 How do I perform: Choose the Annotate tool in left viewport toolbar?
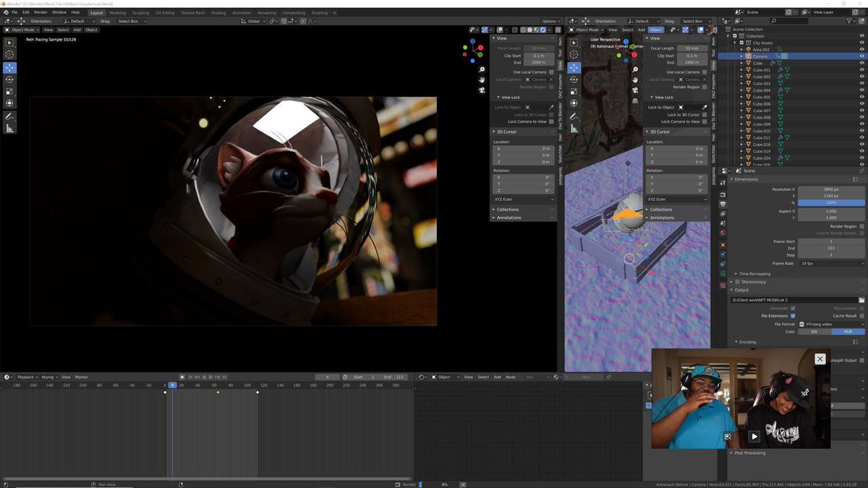point(9,116)
